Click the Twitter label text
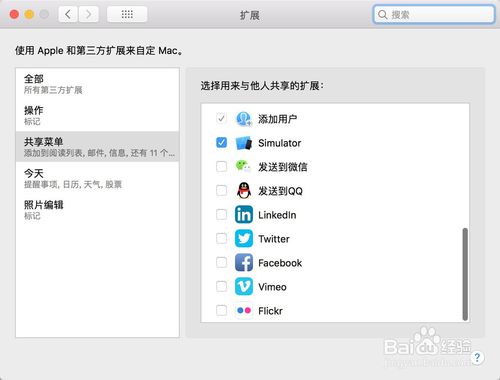The height and width of the screenshot is (380, 500). pos(274,239)
